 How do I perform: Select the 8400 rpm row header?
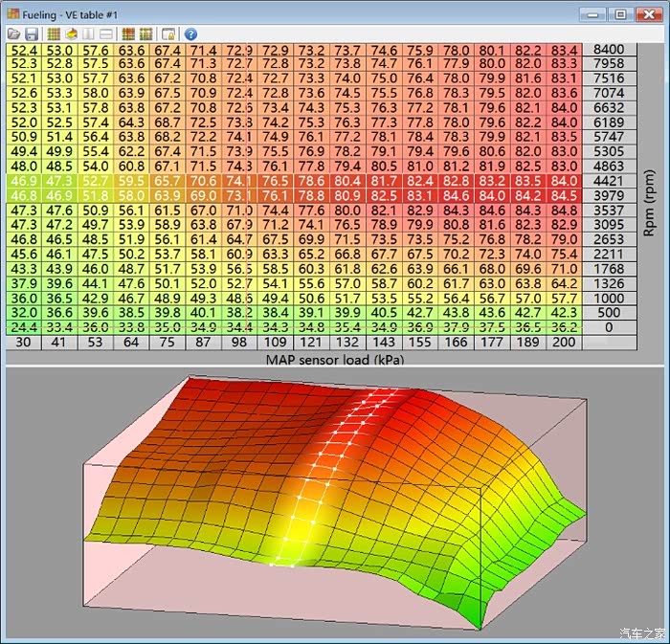coord(610,50)
